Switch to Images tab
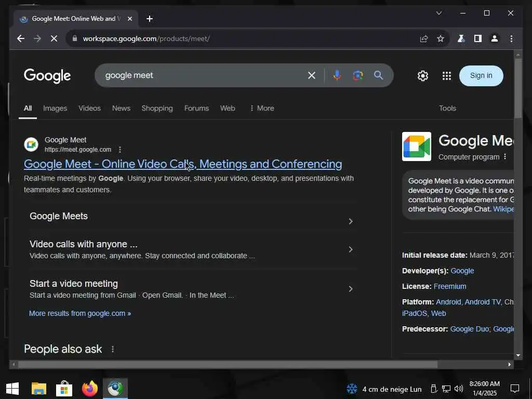This screenshot has width=532, height=399. [x=55, y=108]
